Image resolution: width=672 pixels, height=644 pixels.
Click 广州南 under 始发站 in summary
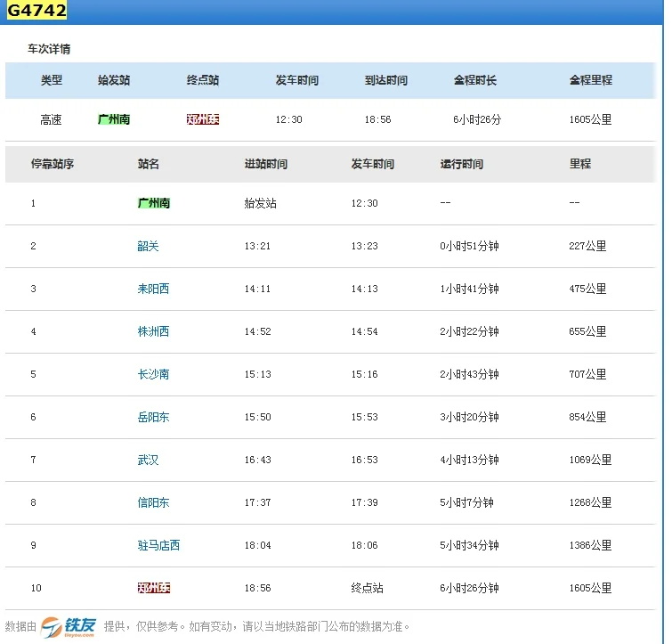(114, 119)
